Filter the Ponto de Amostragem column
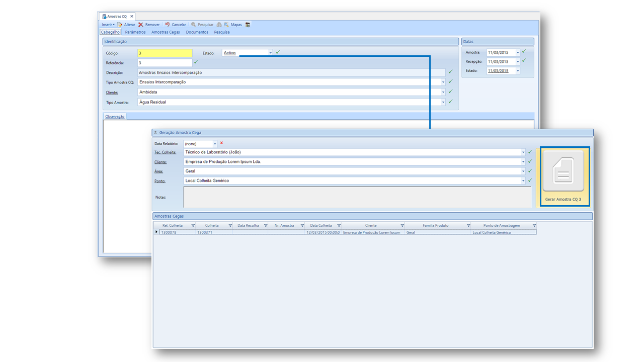This screenshot has width=644, height=362. (x=534, y=226)
